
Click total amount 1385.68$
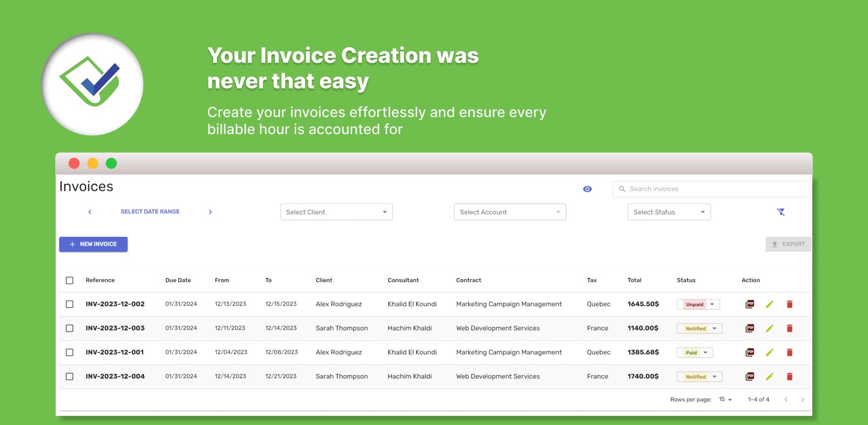(x=643, y=352)
